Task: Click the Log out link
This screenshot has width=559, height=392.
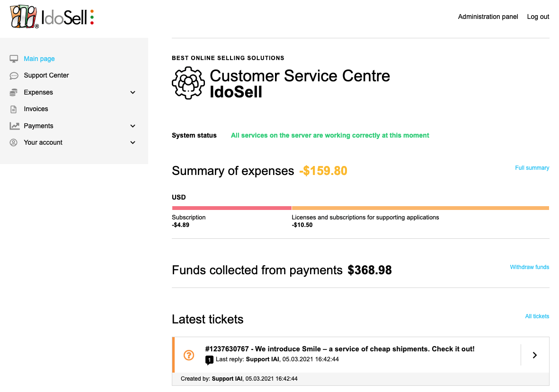Action: click(x=538, y=17)
